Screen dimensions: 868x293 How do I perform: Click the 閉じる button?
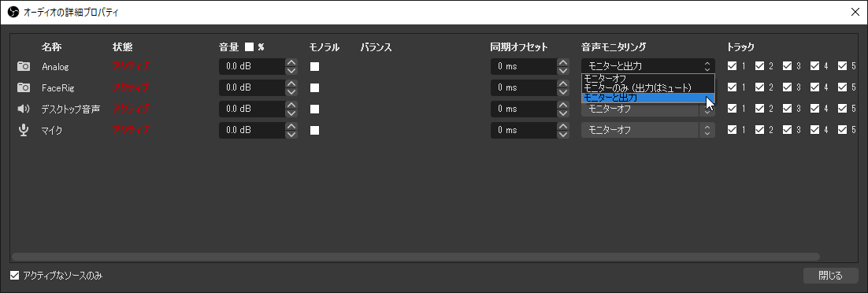[830, 275]
